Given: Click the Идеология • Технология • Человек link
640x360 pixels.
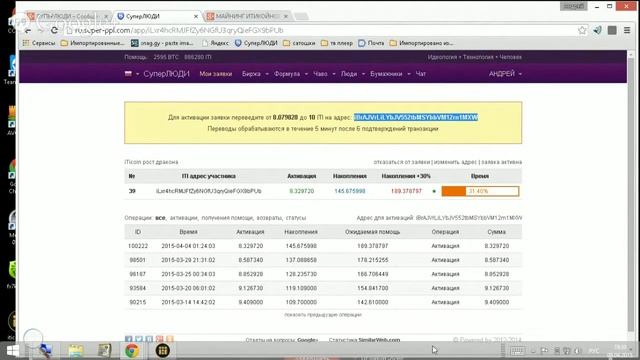Looking at the screenshot, I should [x=475, y=57].
